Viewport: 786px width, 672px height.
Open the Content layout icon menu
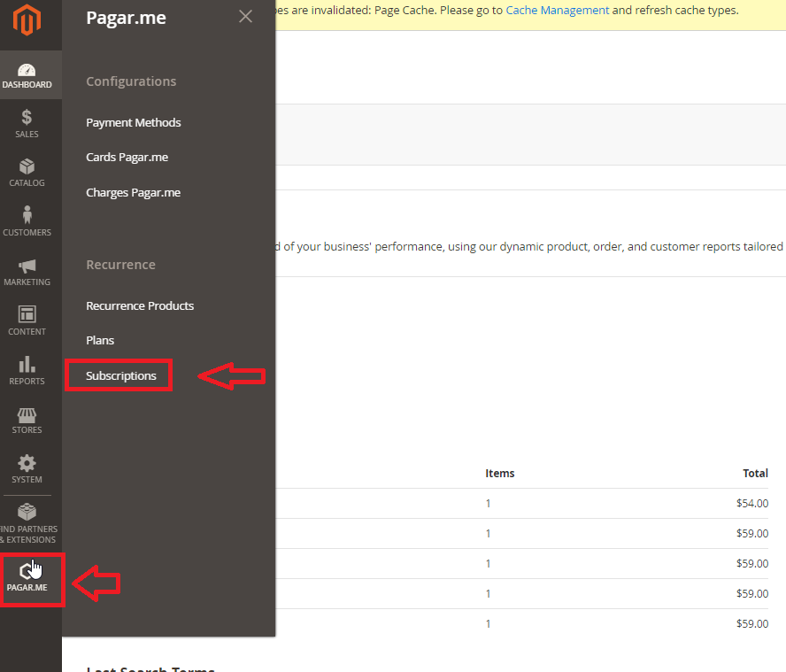coord(27,321)
